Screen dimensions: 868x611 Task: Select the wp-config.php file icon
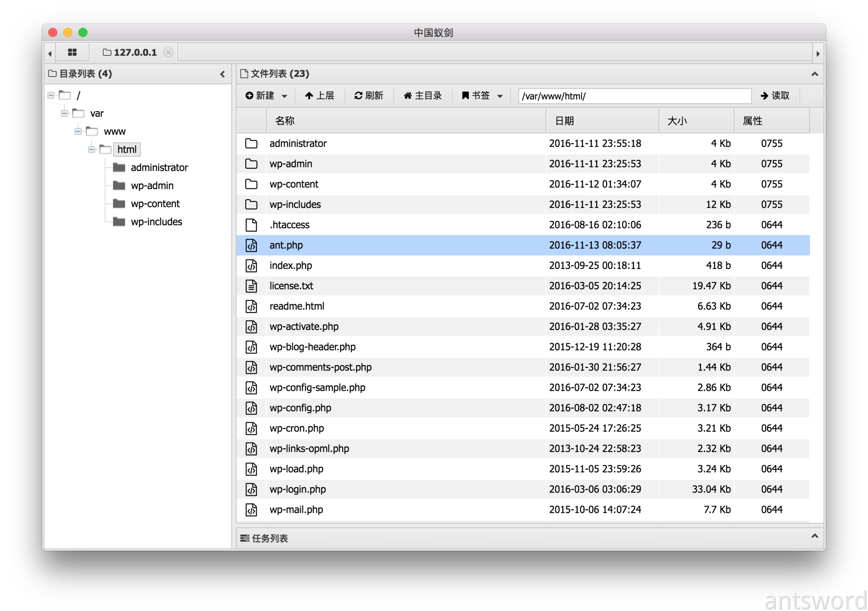pos(251,408)
